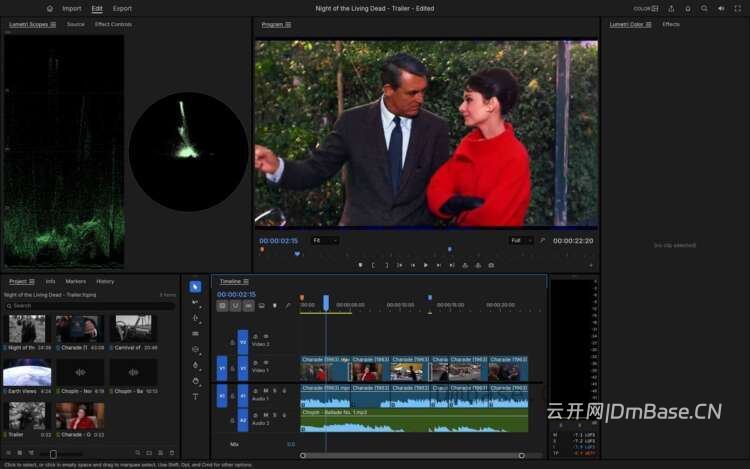Export frame with the camera icon
Image resolution: width=750 pixels, height=469 pixels.
coord(491,265)
